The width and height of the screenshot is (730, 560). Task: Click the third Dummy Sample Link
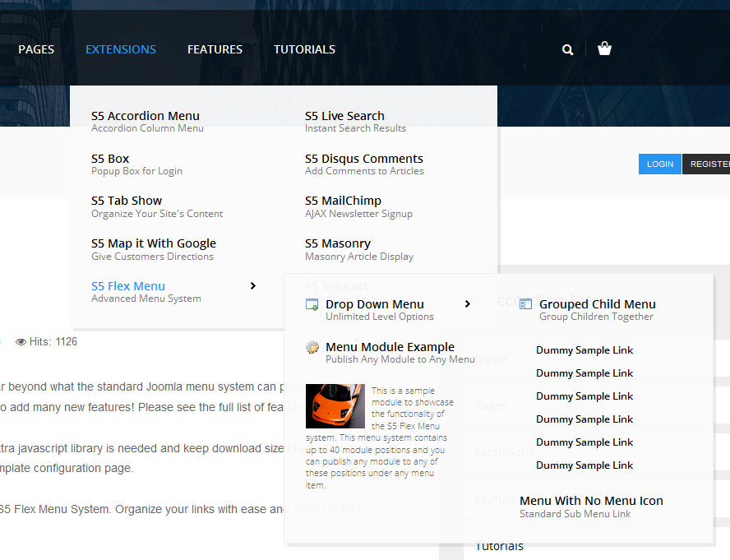point(584,396)
